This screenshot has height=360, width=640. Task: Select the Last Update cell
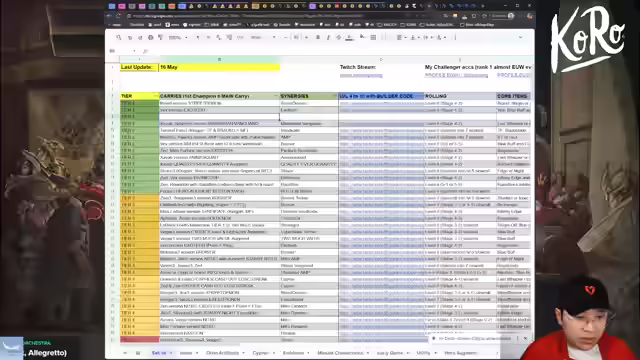point(139,67)
